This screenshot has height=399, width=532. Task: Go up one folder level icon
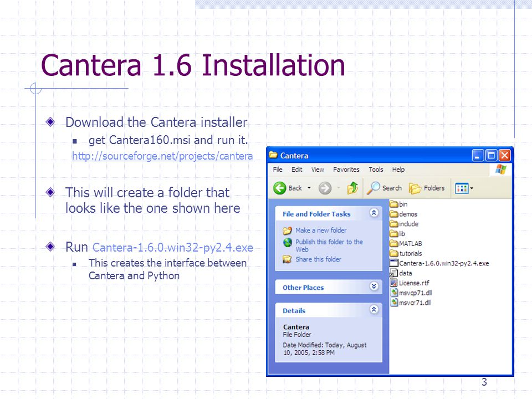353,188
